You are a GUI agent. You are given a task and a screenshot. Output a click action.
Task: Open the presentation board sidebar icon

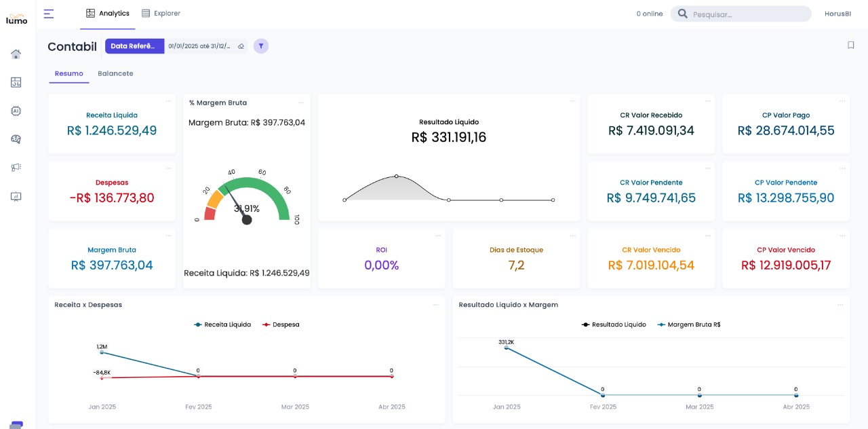point(16,196)
